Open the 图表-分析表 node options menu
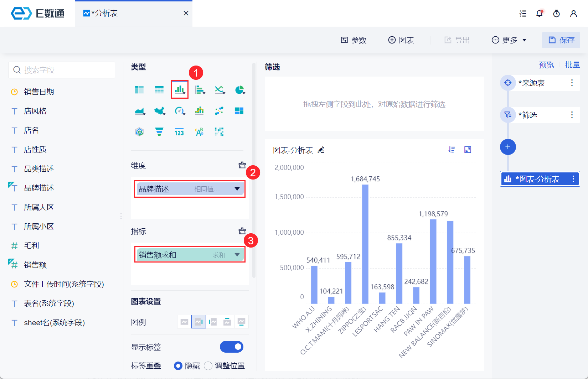The height and width of the screenshot is (379, 588). point(573,179)
